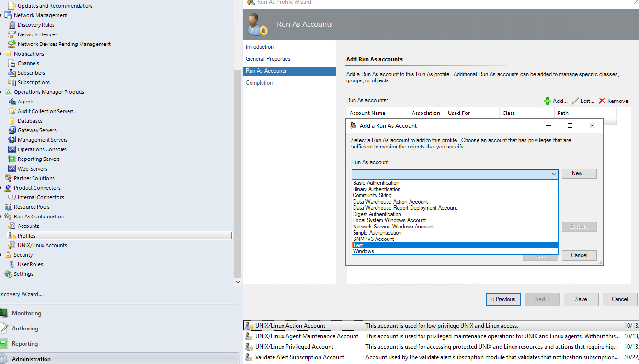Click the Subscribers icon

tap(12, 73)
